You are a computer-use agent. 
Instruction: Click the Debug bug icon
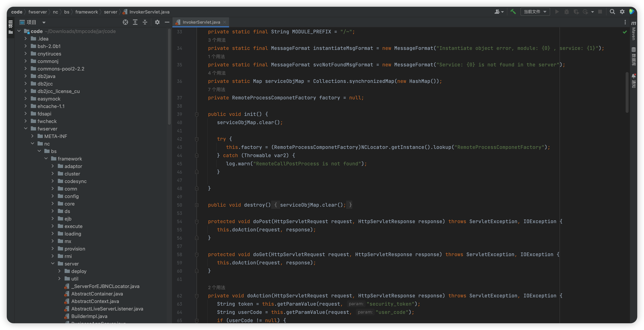[566, 12]
